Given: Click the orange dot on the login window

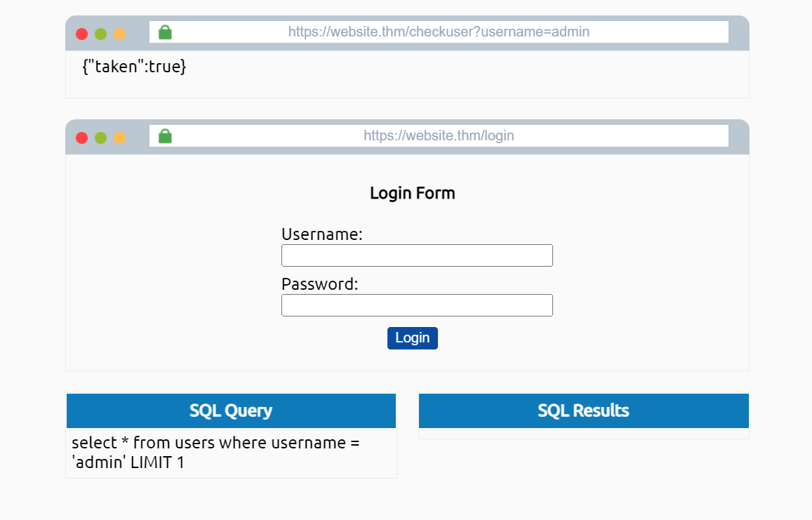Looking at the screenshot, I should (x=119, y=138).
